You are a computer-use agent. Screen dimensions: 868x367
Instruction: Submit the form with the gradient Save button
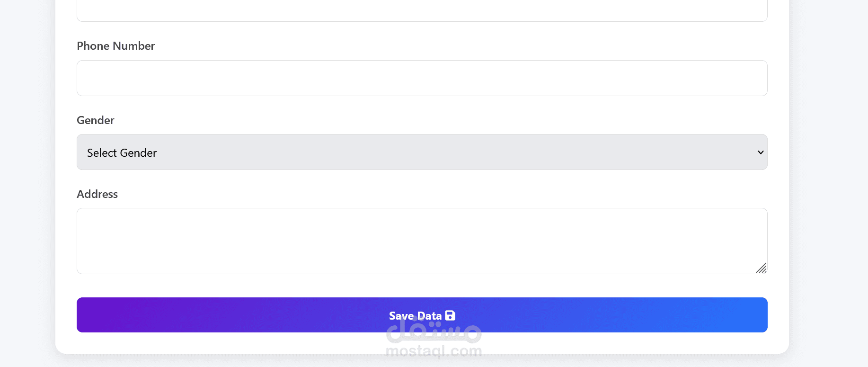422,315
